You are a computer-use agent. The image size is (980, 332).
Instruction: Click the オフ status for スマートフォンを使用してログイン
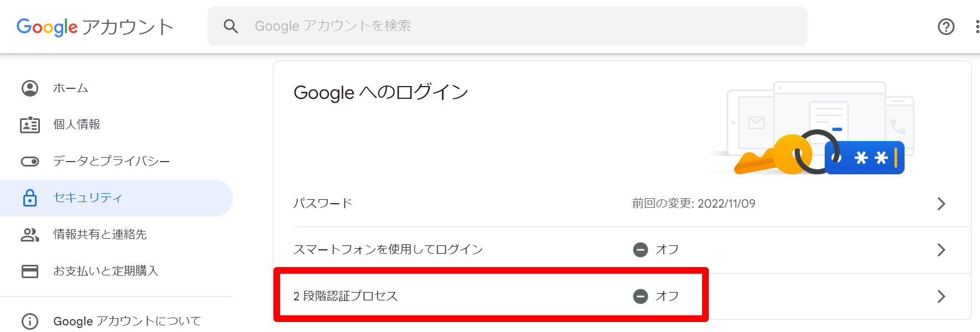coord(656,250)
